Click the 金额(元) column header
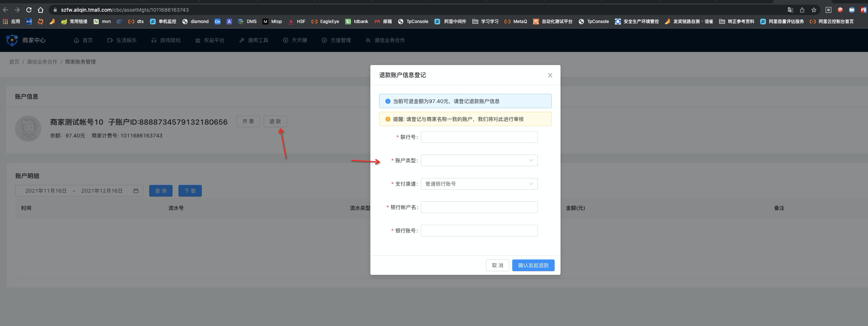The image size is (868, 326). tap(575, 208)
